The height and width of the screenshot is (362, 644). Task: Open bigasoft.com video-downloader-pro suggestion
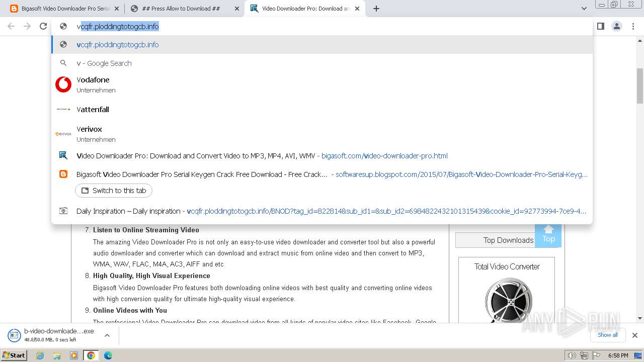click(322, 156)
